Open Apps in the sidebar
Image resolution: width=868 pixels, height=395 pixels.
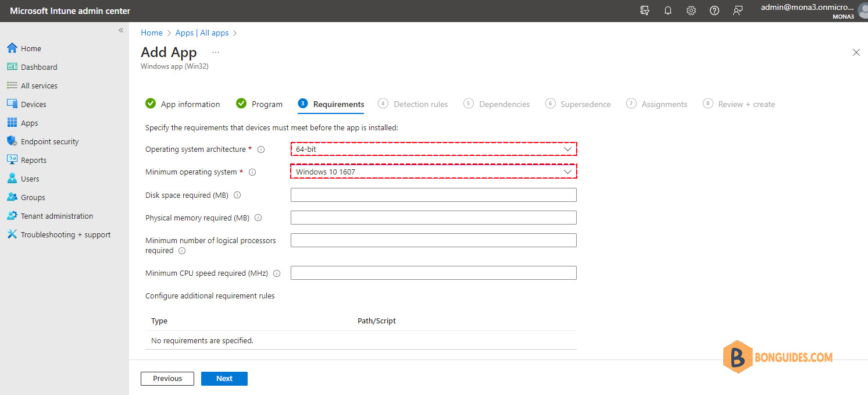click(29, 123)
